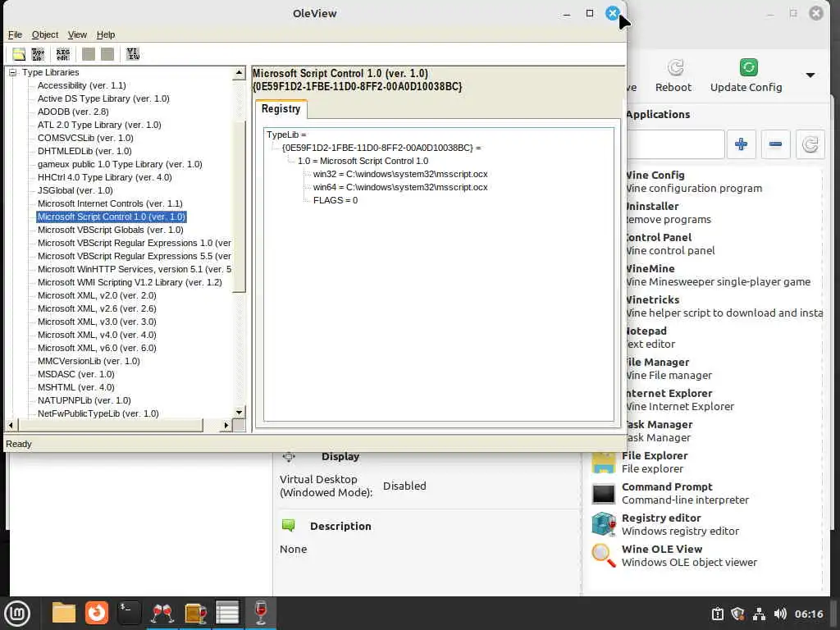Click the tree's scroll right arrow
Image resolution: width=840 pixels, height=630 pixels.
pos(226,426)
